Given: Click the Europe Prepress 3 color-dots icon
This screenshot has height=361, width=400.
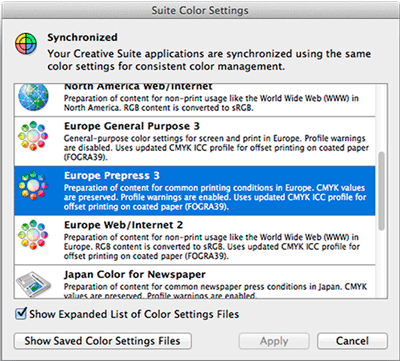Looking at the screenshot, I should pos(33,185).
